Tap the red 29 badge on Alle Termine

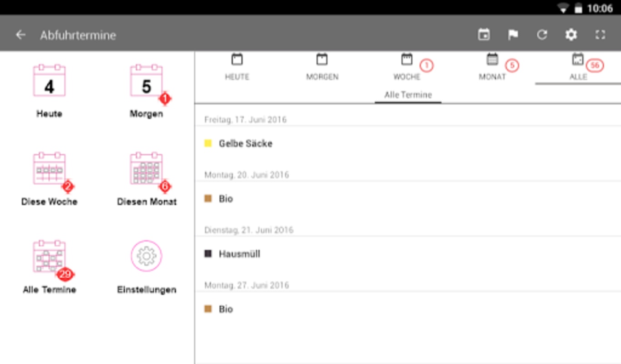66,274
